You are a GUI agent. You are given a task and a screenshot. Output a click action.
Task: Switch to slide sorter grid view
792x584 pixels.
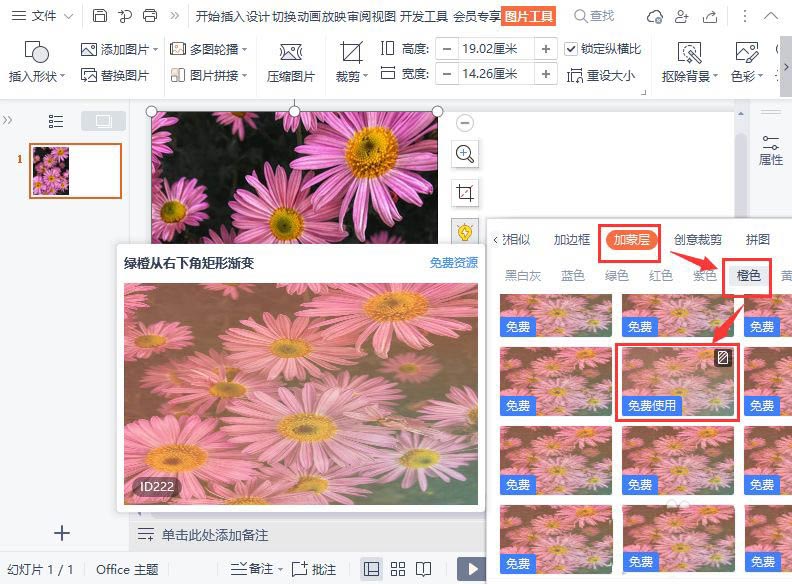[398, 569]
